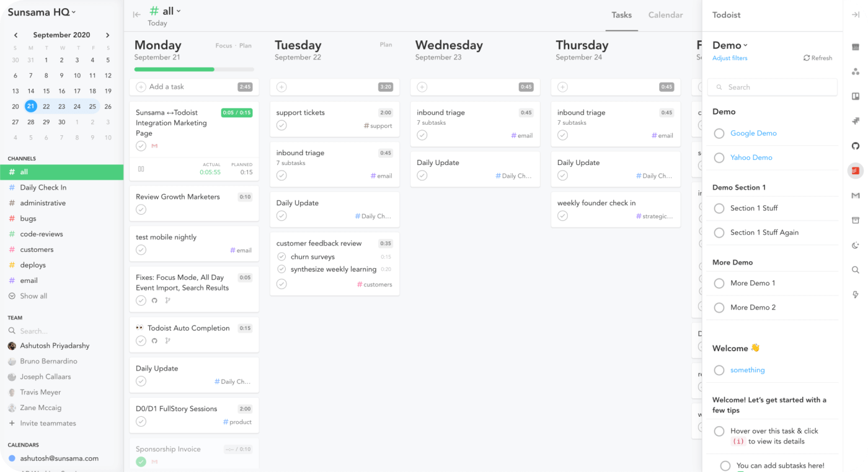Click the Team search field

tap(61, 331)
